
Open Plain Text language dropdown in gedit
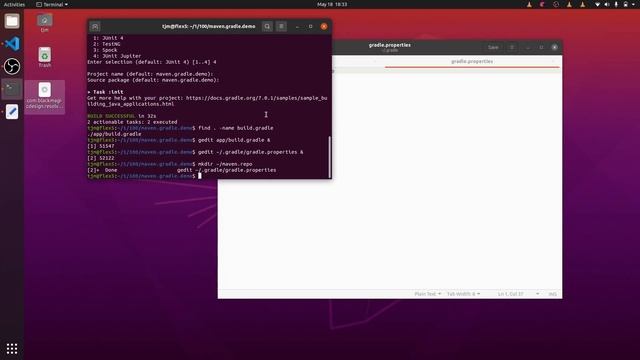427,294
